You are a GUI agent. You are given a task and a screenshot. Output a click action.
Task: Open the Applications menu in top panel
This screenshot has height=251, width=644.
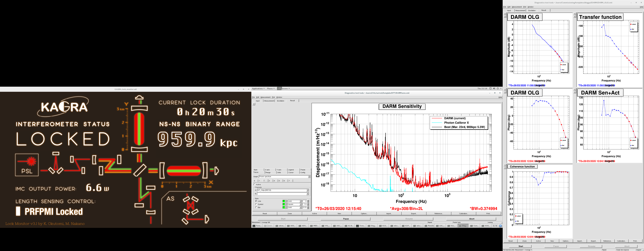[258, 88]
